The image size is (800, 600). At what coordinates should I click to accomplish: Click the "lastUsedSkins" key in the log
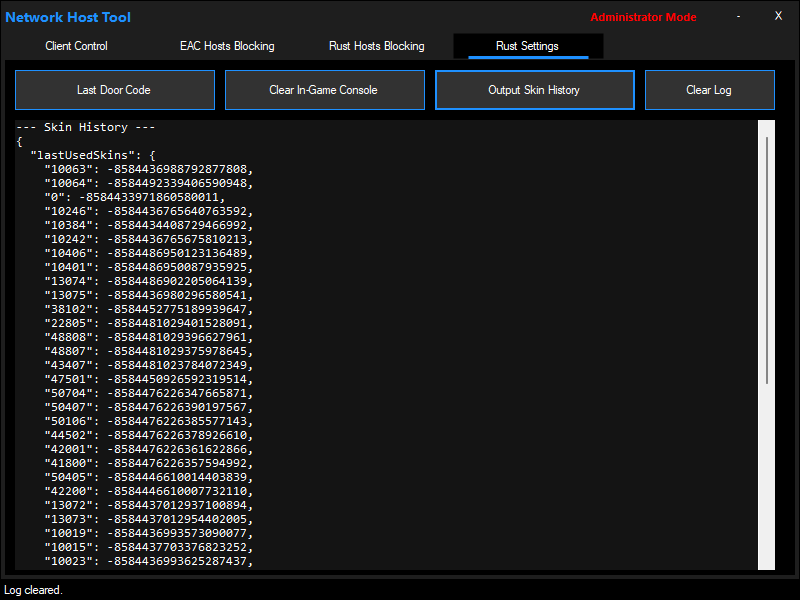point(86,156)
